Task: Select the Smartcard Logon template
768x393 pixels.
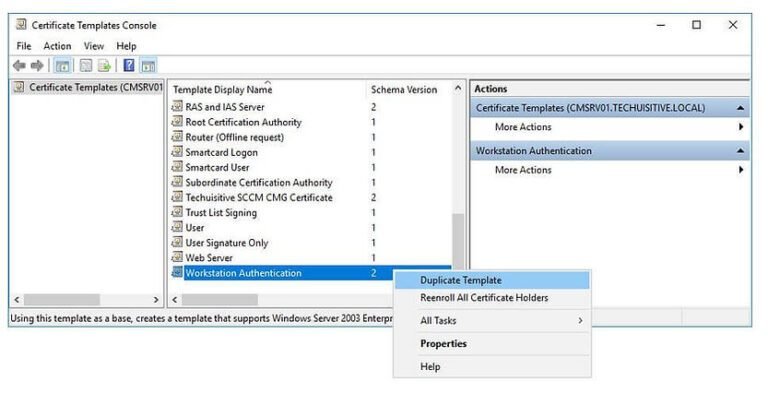Action: 221,152
